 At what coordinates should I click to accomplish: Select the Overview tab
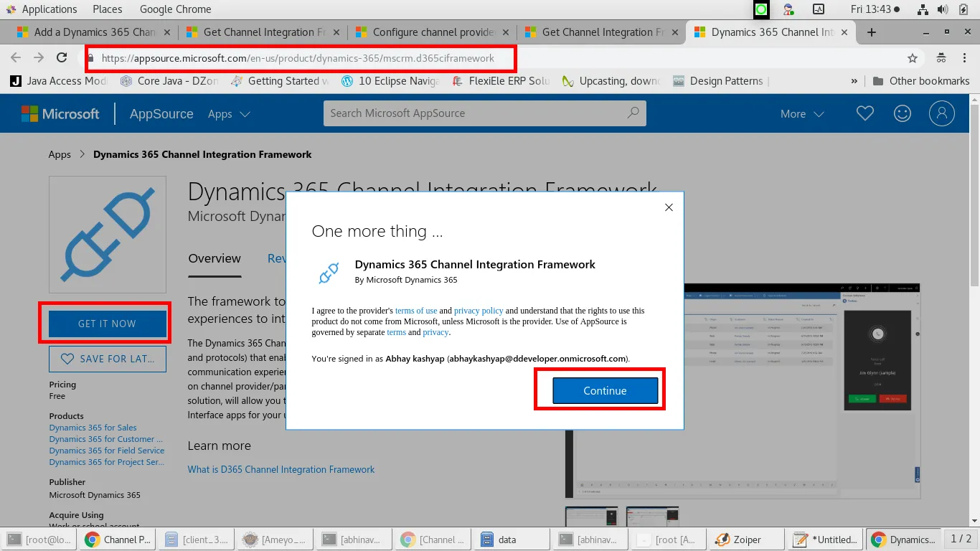[x=215, y=259]
